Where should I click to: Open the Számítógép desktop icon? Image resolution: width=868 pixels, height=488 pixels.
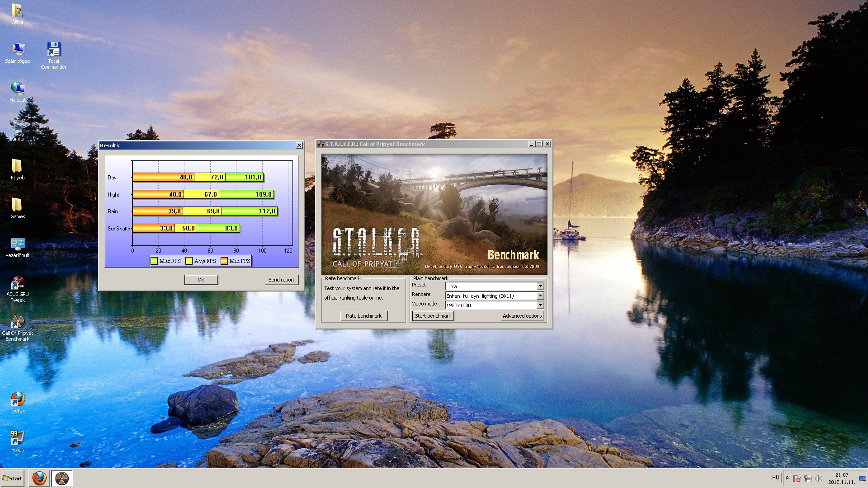click(17, 53)
